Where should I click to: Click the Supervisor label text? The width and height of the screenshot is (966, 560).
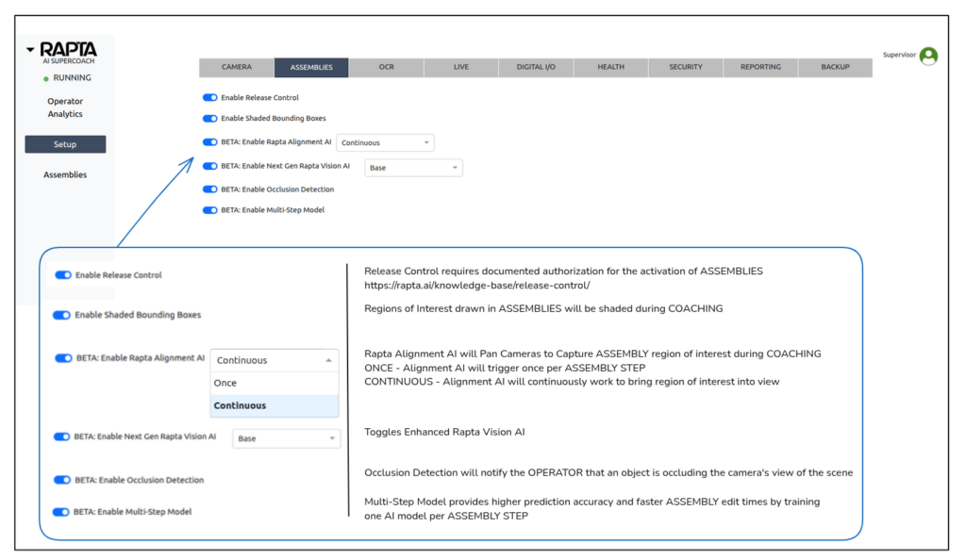[x=899, y=55]
